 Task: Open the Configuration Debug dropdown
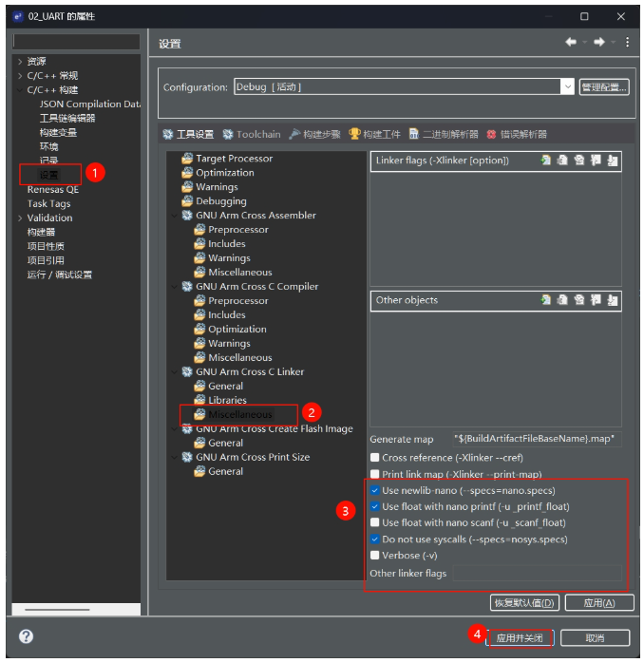point(567,87)
